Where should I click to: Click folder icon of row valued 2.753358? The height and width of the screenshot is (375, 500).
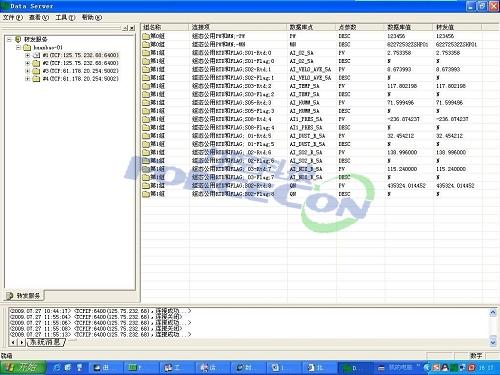tap(146, 53)
